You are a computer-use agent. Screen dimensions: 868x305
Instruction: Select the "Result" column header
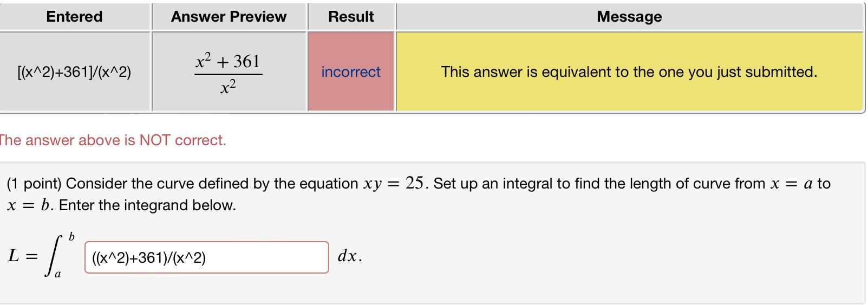coord(351,17)
